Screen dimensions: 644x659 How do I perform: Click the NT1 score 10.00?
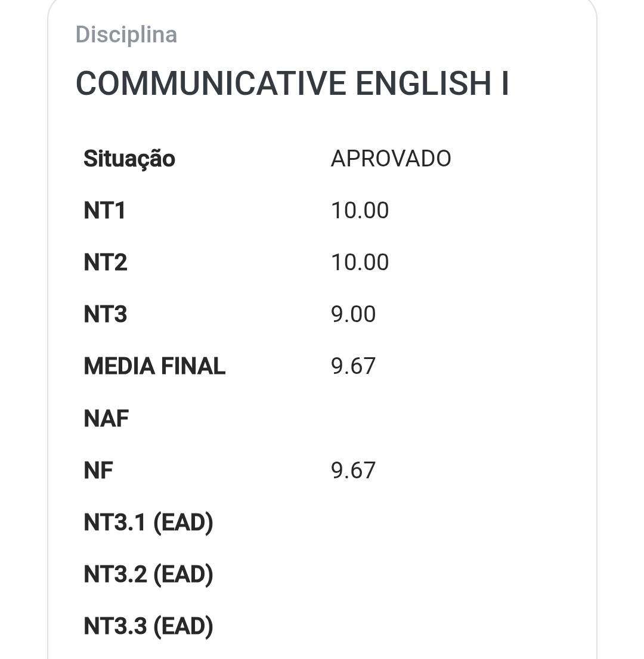pos(360,211)
